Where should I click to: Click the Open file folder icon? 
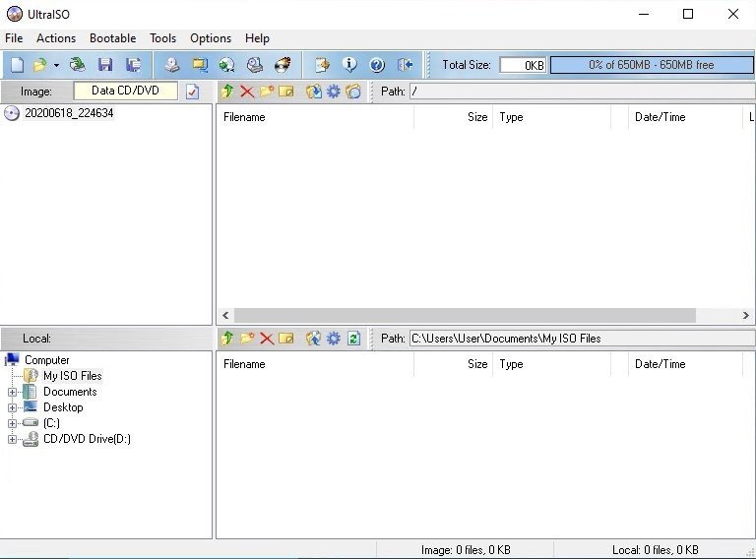pyautogui.click(x=40, y=65)
